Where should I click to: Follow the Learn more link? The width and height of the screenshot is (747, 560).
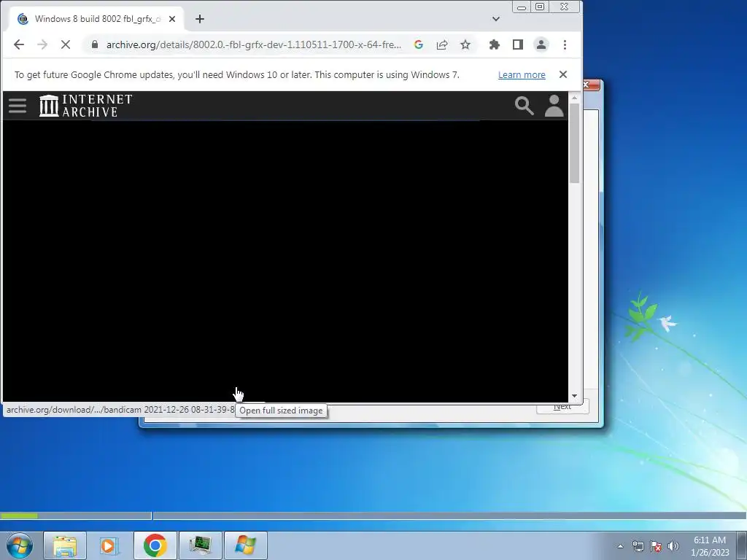pos(522,75)
